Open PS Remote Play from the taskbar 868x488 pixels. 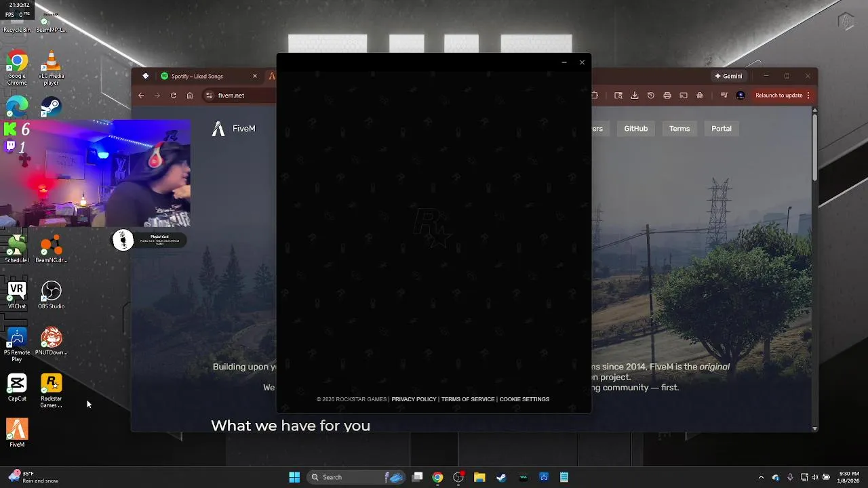(x=543, y=477)
